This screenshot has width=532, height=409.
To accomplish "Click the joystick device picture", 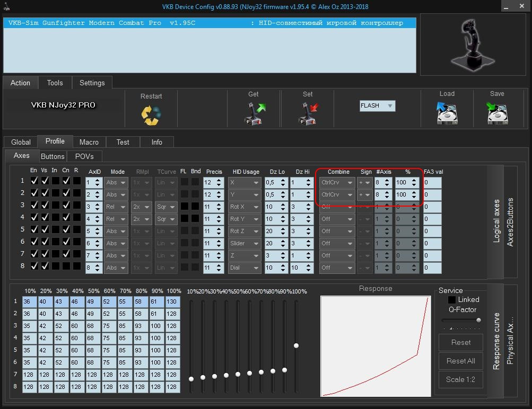I will point(472,45).
